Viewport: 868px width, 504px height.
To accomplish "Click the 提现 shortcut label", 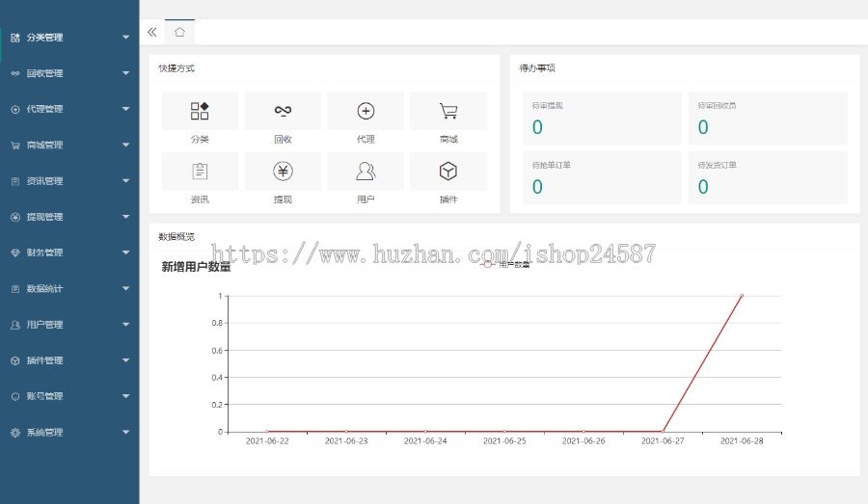I will pos(283,199).
